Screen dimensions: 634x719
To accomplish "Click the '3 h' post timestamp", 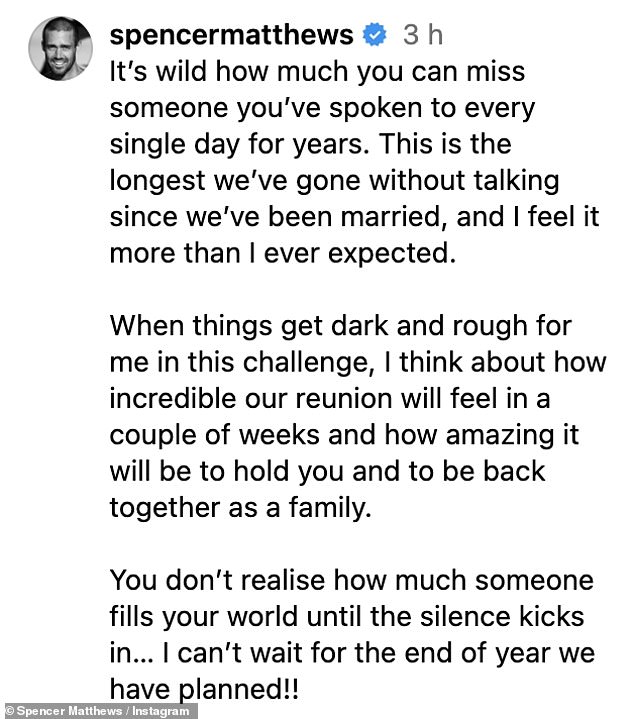I will click(x=422, y=37).
